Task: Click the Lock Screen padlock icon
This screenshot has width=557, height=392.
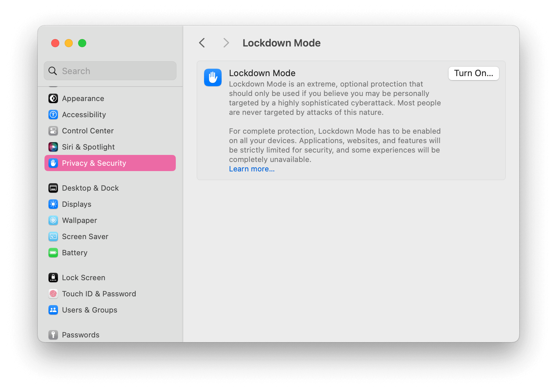Action: [53, 277]
